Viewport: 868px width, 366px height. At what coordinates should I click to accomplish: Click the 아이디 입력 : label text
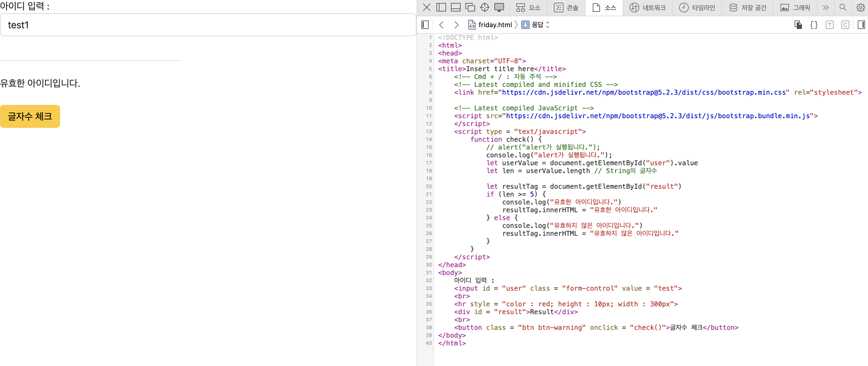[x=25, y=6]
